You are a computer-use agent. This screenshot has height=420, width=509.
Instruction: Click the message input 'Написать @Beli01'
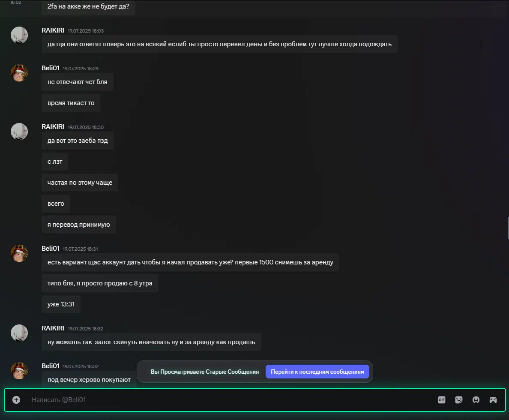227,400
